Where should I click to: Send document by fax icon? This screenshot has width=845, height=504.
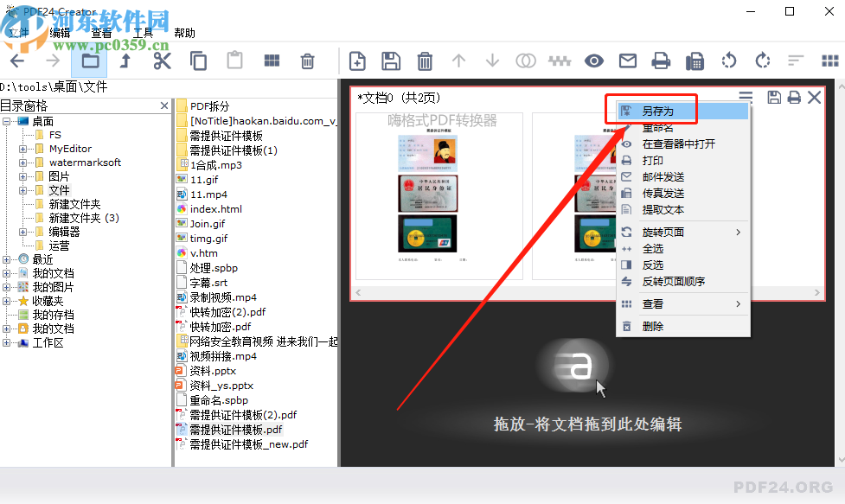click(695, 61)
